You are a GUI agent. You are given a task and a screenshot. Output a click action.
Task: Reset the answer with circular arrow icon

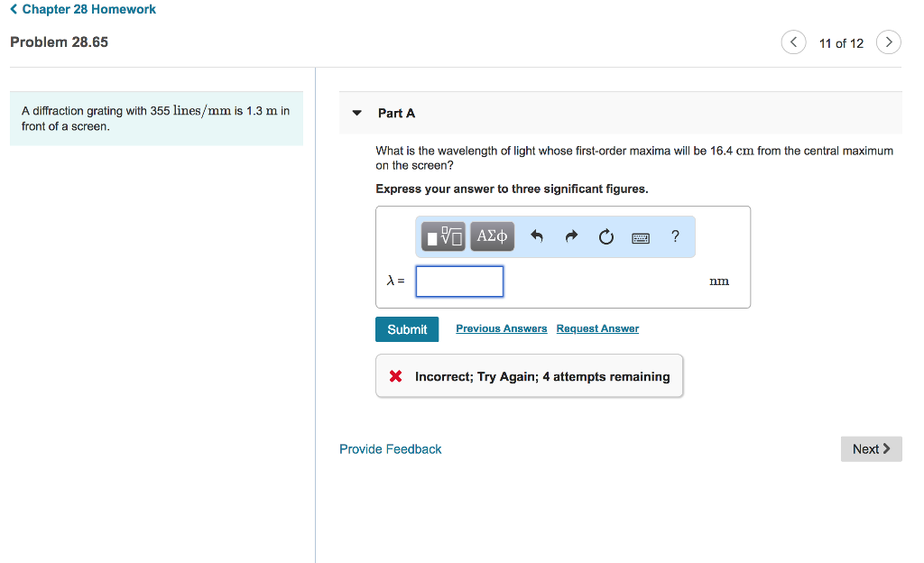(x=605, y=237)
